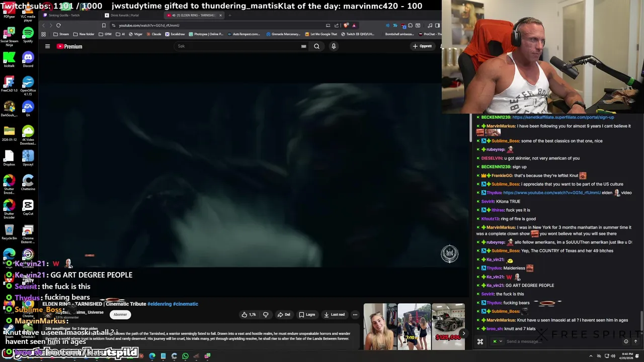
Task: Open the Claude bookmark
Action: [x=153, y=34]
